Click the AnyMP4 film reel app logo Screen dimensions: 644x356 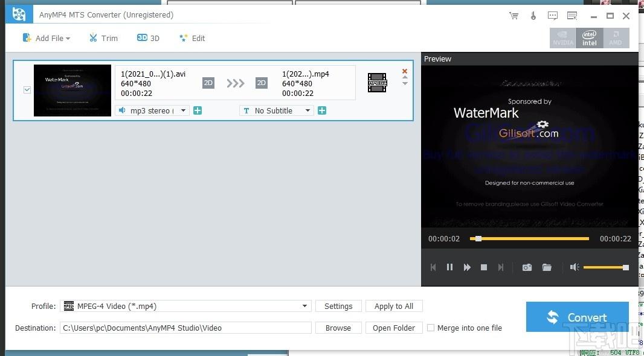pos(19,14)
